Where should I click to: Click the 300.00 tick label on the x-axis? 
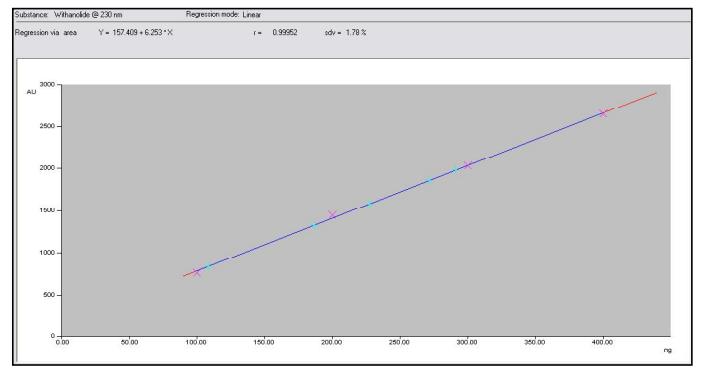(467, 342)
